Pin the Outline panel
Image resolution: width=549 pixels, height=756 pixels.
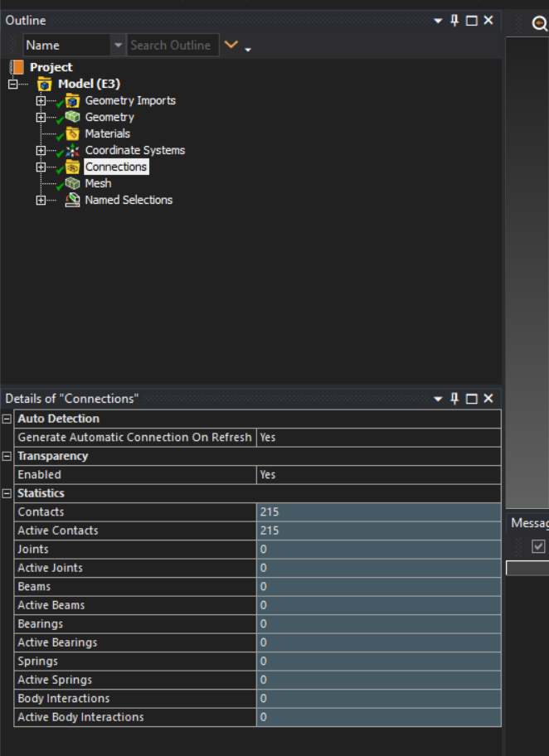coord(454,20)
